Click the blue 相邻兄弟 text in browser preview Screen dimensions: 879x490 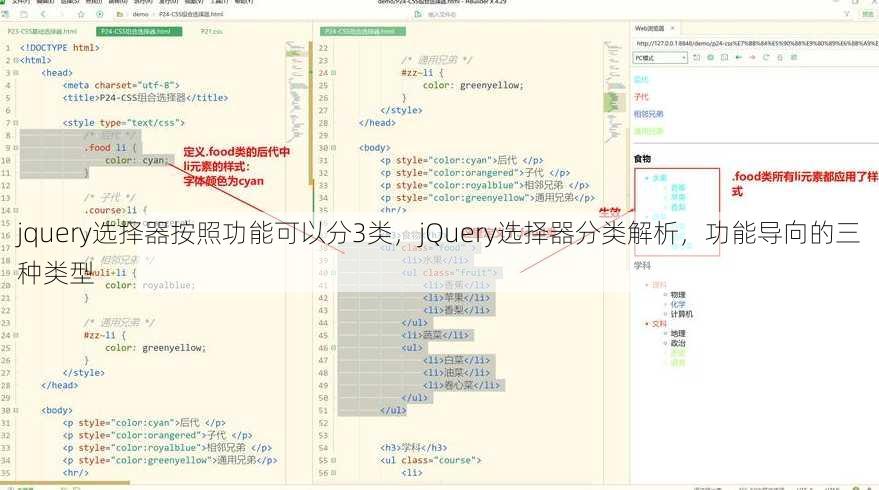(649, 114)
